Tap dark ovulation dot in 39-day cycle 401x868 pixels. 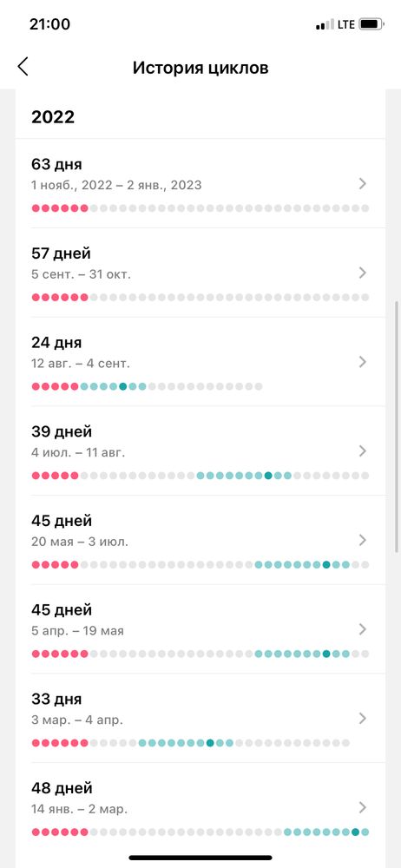coord(268,476)
